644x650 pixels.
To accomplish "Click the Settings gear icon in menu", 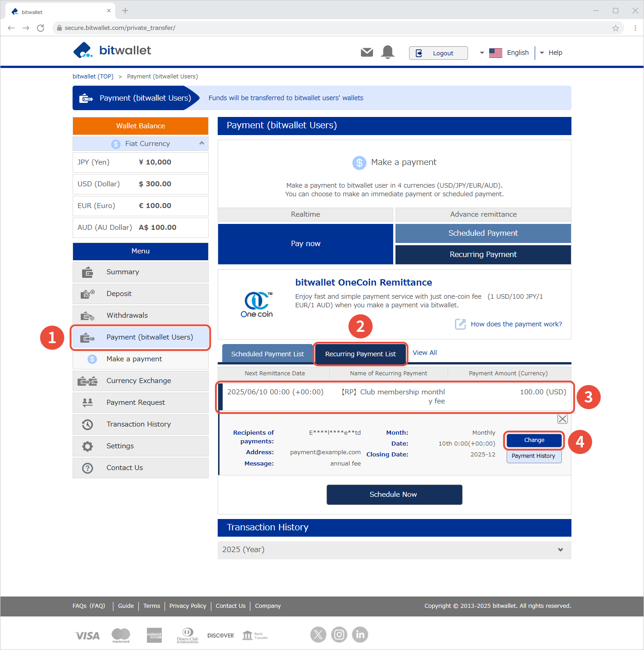I will click(x=88, y=446).
